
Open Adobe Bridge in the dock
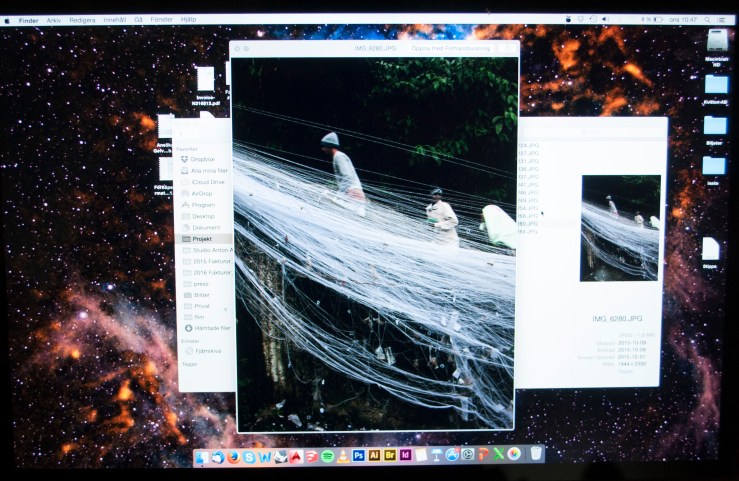[x=390, y=456]
